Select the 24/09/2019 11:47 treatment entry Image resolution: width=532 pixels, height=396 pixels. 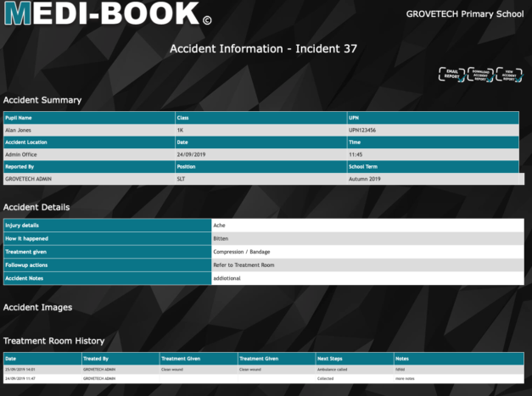(x=22, y=378)
